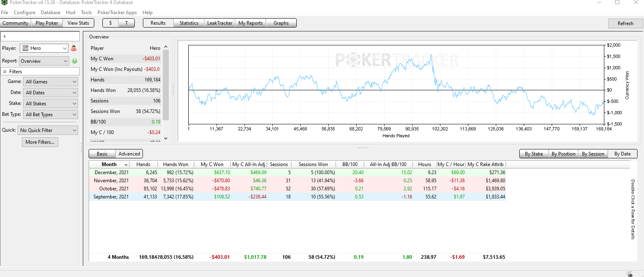Switch to Basic report mode

(x=102, y=154)
